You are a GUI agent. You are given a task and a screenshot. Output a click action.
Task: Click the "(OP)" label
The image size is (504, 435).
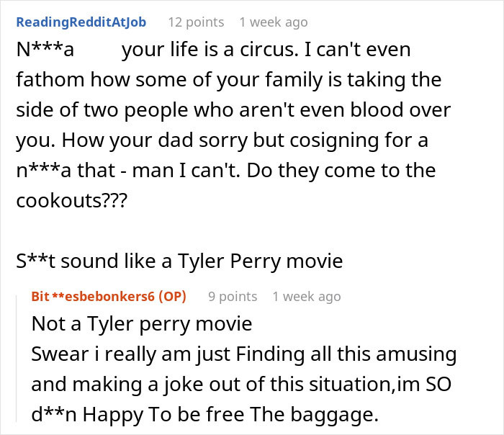click(174, 296)
